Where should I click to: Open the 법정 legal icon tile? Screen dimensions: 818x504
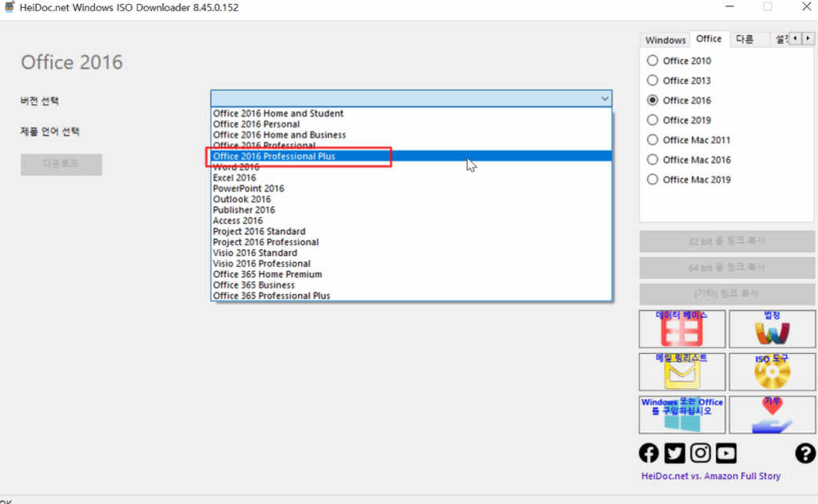click(772, 329)
